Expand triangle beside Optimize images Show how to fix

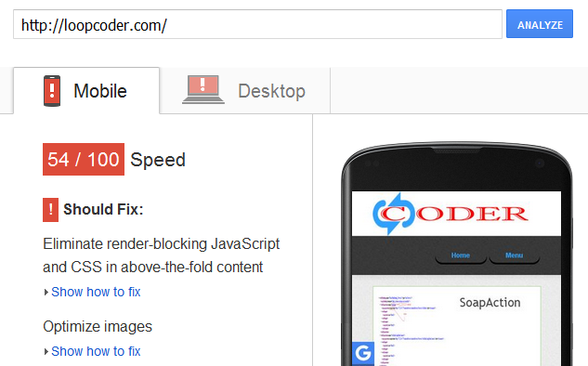coord(46,351)
